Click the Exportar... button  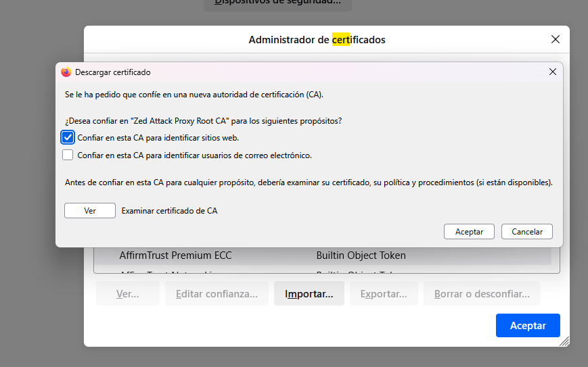384,294
